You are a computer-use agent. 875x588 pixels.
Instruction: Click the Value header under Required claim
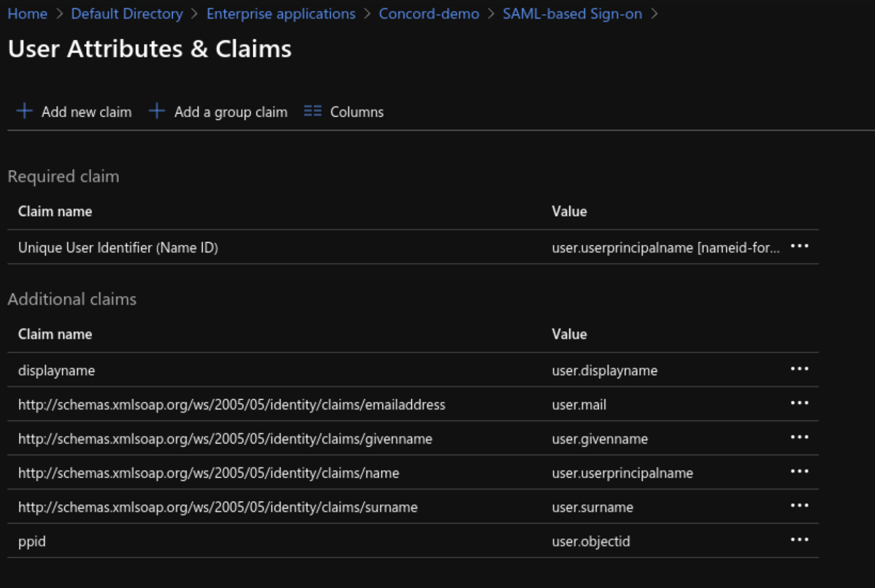pyautogui.click(x=569, y=211)
